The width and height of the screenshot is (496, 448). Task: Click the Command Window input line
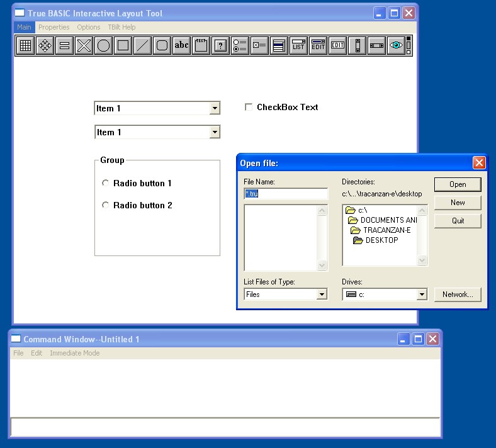point(225,427)
